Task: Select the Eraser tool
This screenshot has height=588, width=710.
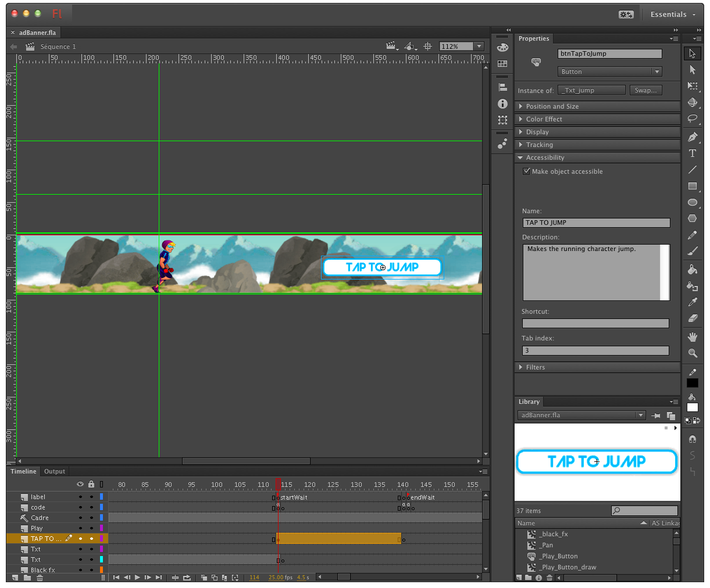Action: click(692, 318)
